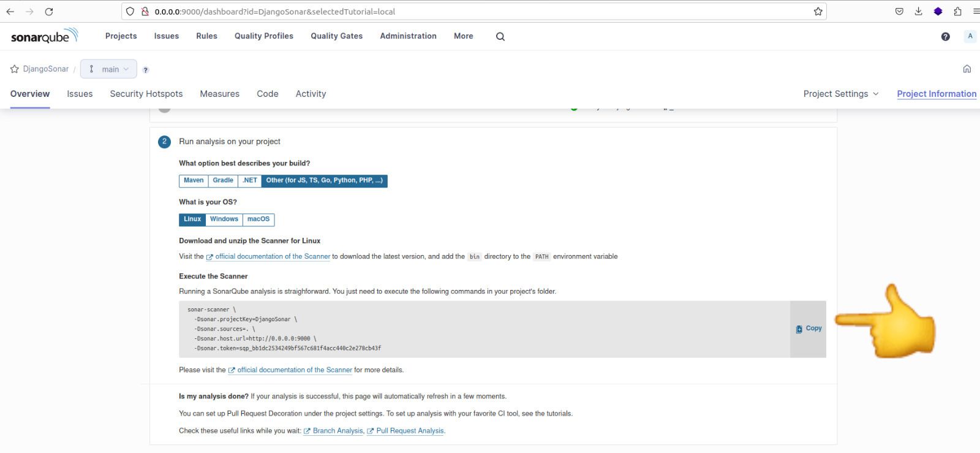Switch to the Security Hotspots tab
Image resolution: width=980 pixels, height=453 pixels.
[x=146, y=94]
